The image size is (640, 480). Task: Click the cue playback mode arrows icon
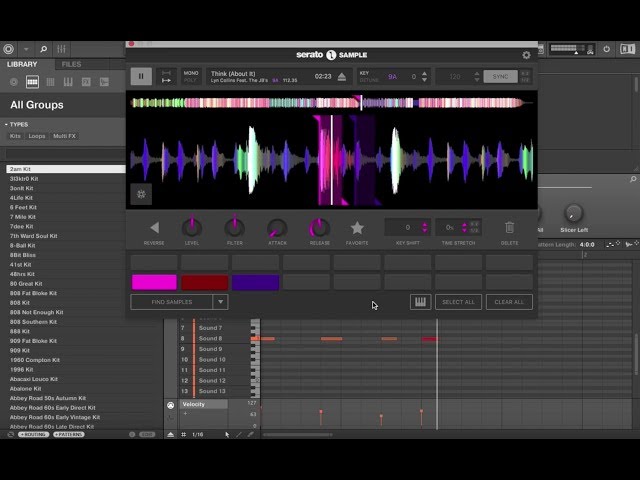166,76
